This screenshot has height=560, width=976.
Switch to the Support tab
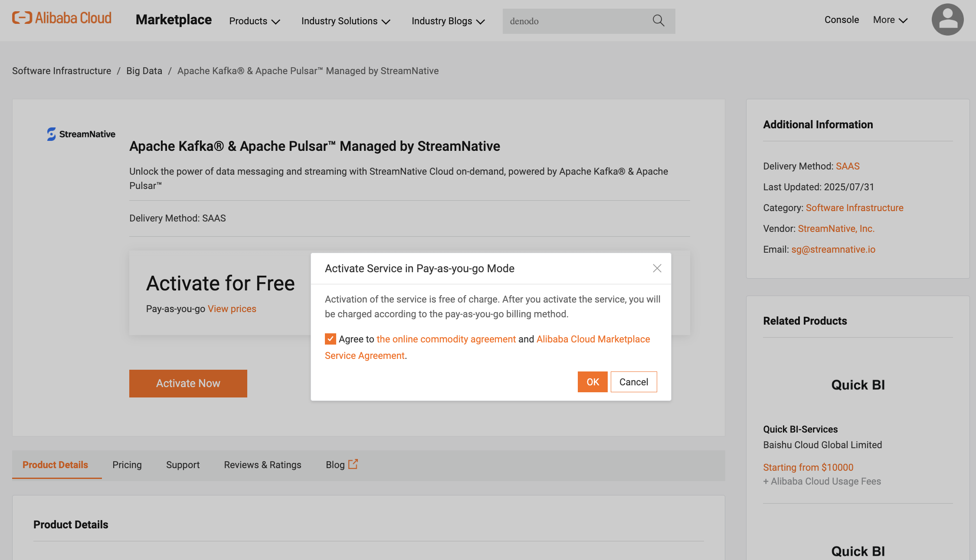point(183,465)
